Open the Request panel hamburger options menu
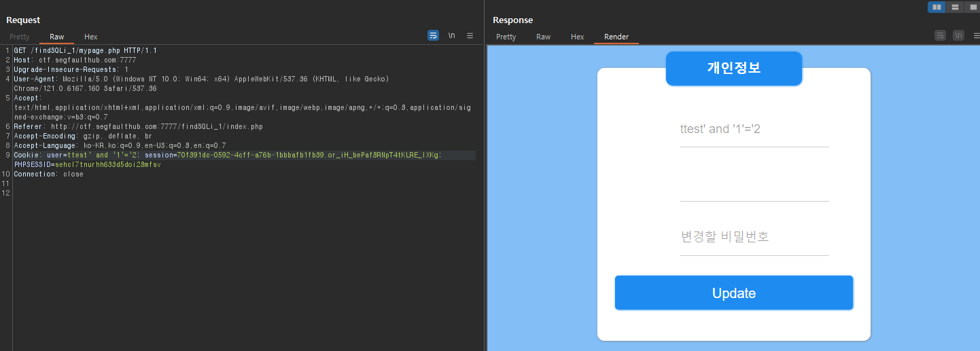The width and height of the screenshot is (980, 351). [x=470, y=35]
